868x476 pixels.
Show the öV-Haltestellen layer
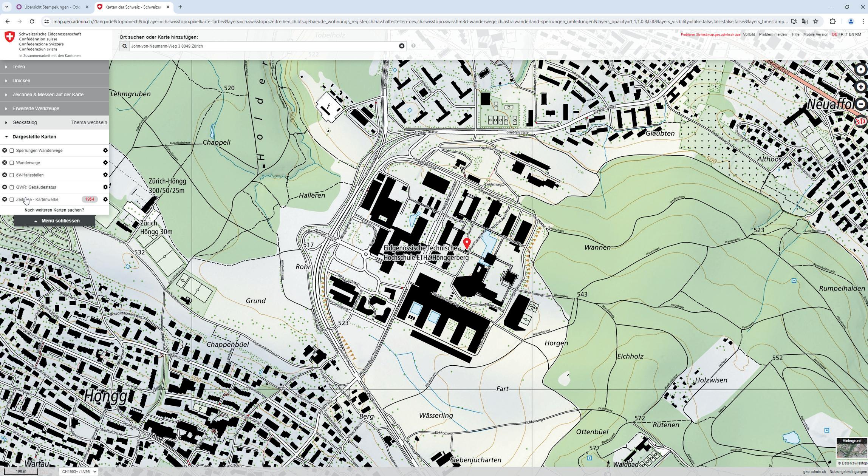pos(12,175)
